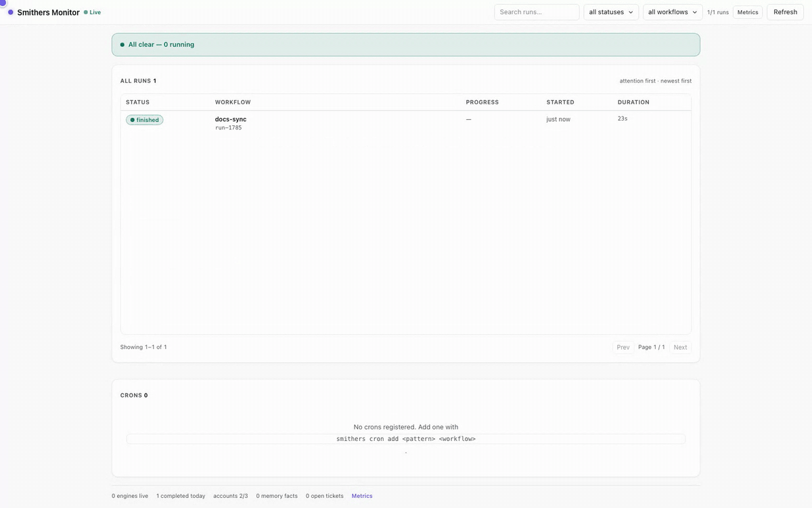
Task: Click 0 open tickets in footer
Action: tap(325, 496)
